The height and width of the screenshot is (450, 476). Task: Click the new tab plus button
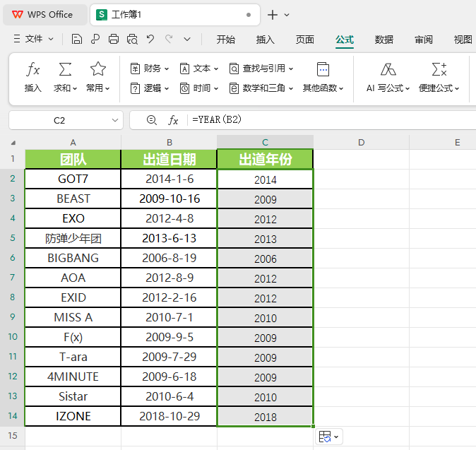[x=273, y=15]
